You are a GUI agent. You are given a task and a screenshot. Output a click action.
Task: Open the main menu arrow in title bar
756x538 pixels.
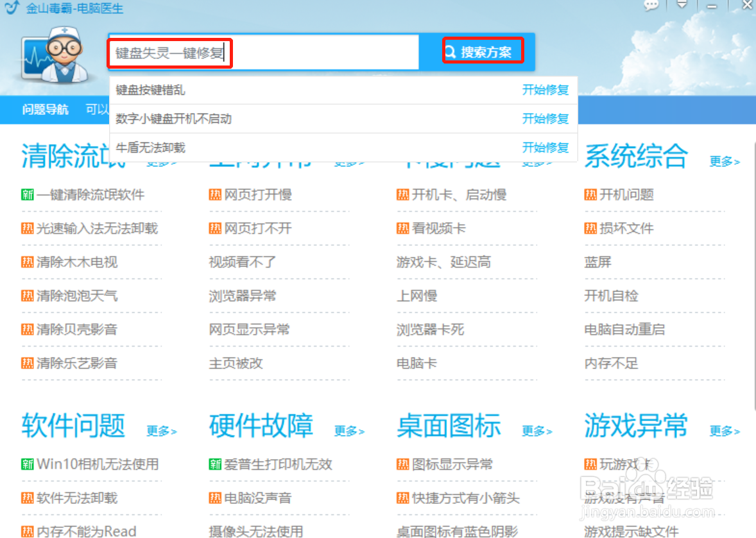click(682, 5)
